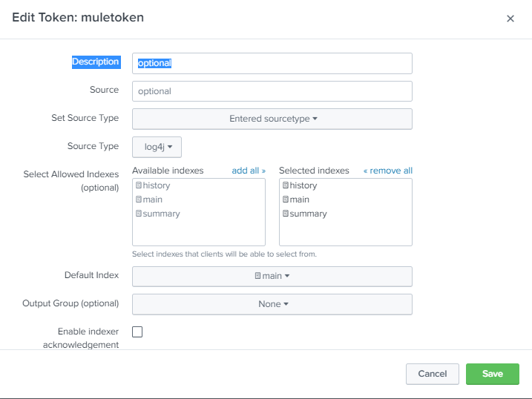Click the '« remove all' link
The width and height of the screenshot is (532, 399).
point(387,171)
